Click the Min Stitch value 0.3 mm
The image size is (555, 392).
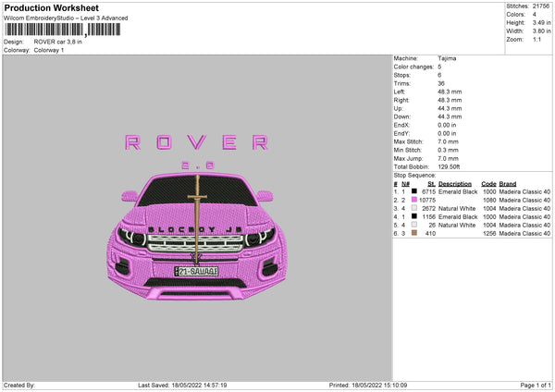(448, 150)
